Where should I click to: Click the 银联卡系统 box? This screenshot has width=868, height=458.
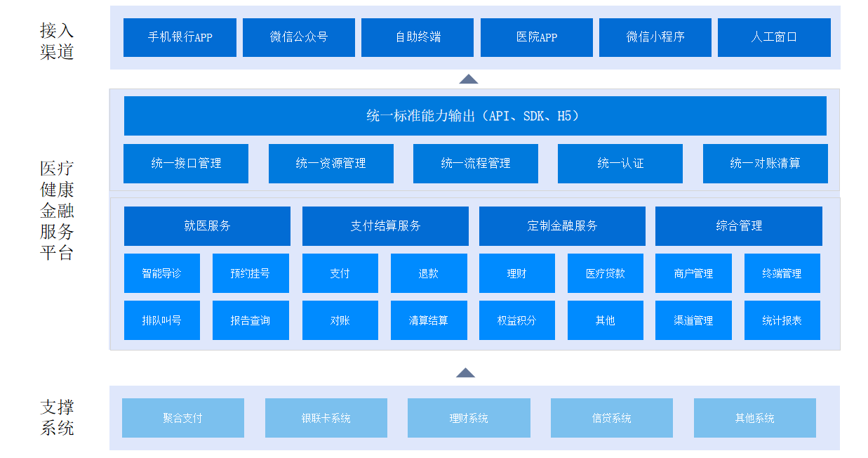tap(326, 418)
